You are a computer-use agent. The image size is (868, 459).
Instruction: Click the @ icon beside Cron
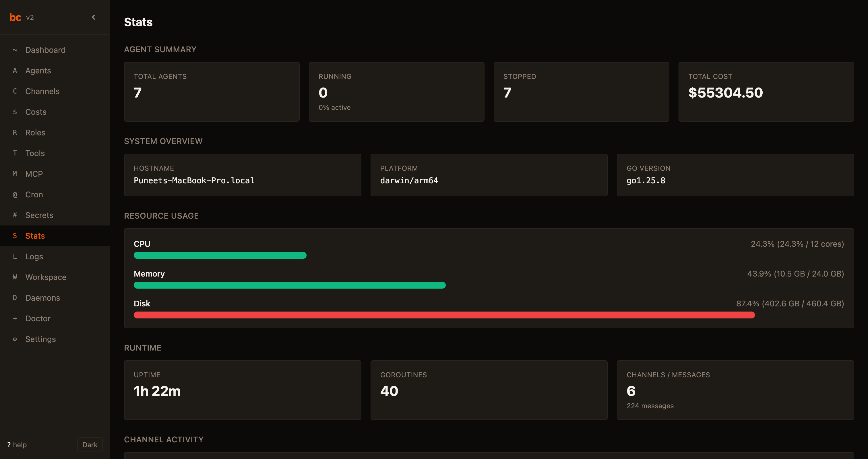point(15,195)
